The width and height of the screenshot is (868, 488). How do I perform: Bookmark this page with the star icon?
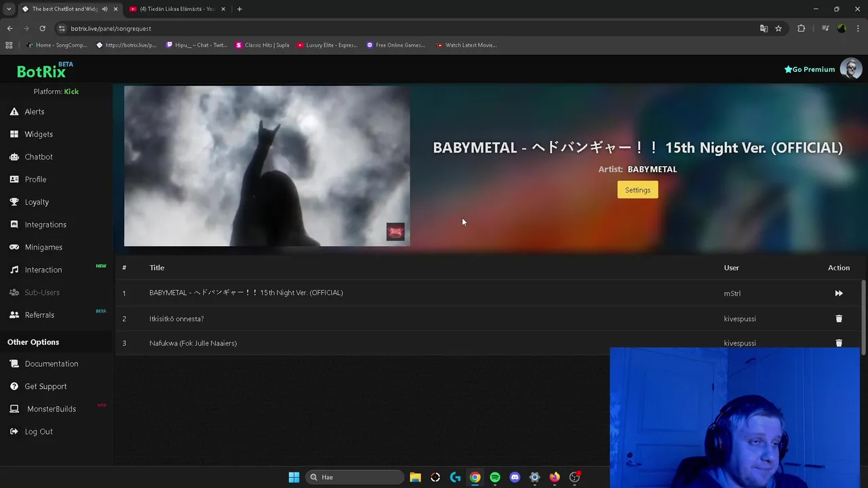click(x=778, y=28)
